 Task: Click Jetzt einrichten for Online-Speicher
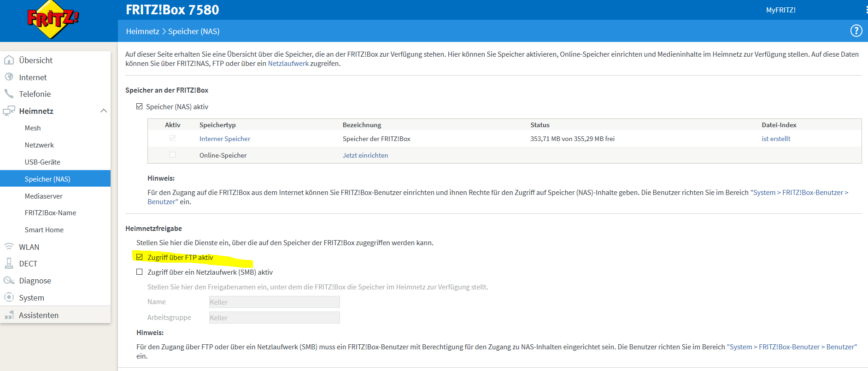coord(365,155)
